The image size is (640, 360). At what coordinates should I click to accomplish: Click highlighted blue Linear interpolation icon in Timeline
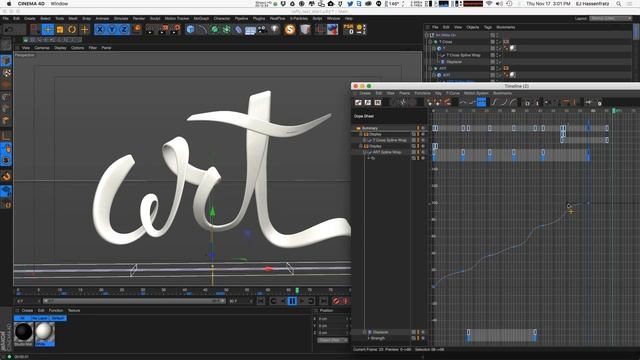click(482, 102)
